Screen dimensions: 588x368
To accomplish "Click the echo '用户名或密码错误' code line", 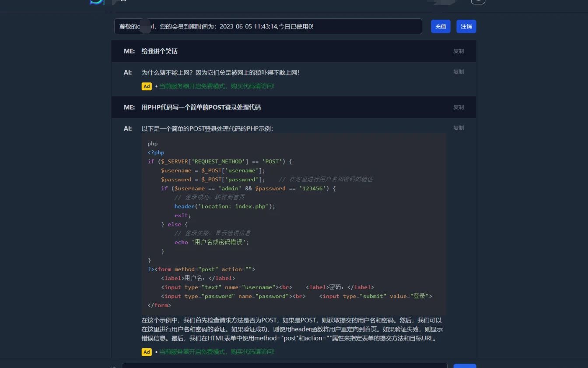I will (x=212, y=242).
